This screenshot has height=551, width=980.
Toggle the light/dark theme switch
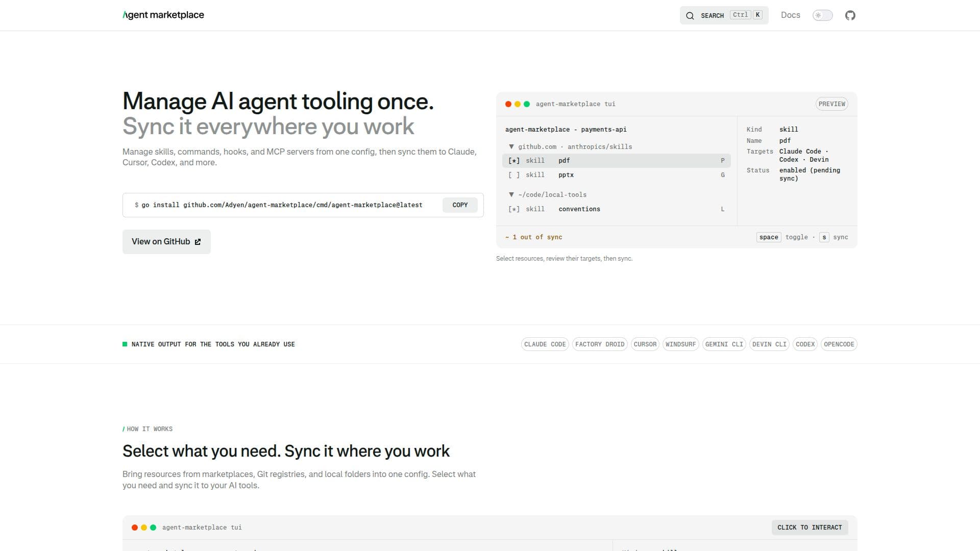click(x=822, y=15)
